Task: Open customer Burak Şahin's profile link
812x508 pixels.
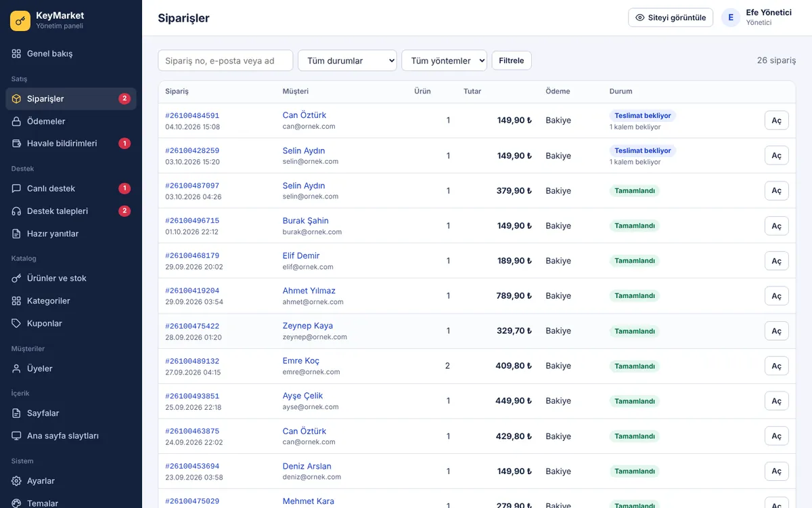Action: click(305, 221)
